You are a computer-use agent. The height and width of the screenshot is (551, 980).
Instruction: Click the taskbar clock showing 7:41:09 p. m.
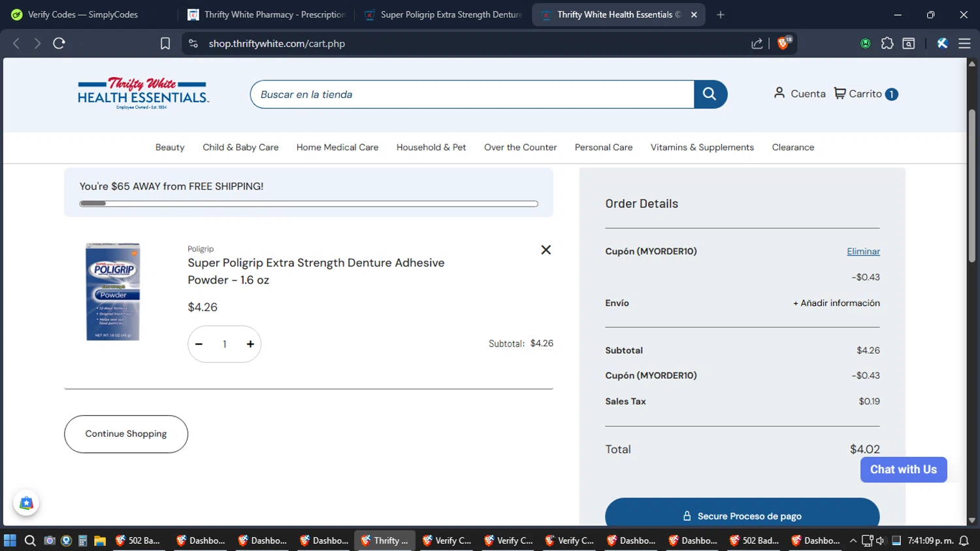click(930, 541)
